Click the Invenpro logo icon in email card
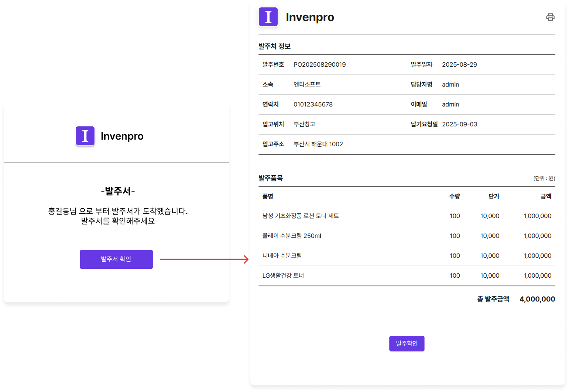The image size is (569, 392). click(x=85, y=136)
